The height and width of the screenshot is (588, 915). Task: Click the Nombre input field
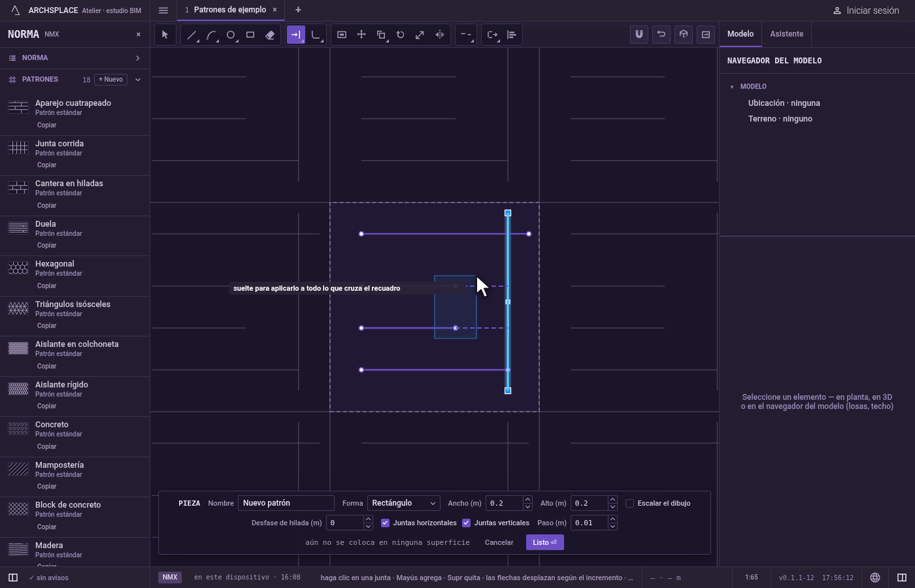pos(286,503)
